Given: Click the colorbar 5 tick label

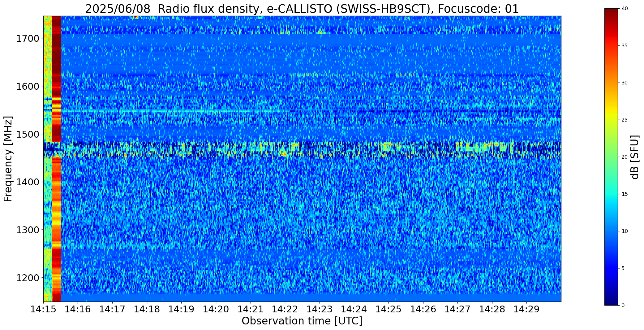Looking at the screenshot, I should point(623,268).
